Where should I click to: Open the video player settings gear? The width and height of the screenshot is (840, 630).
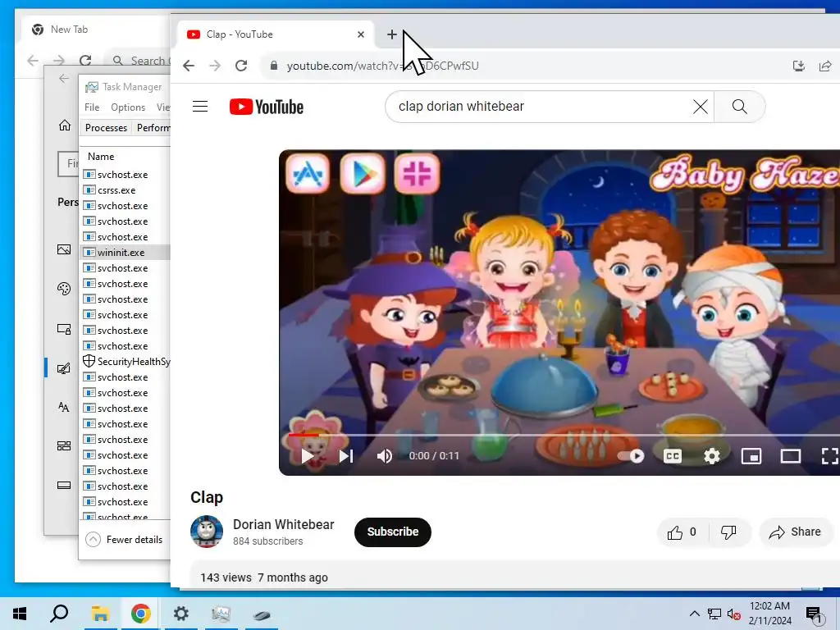(711, 456)
